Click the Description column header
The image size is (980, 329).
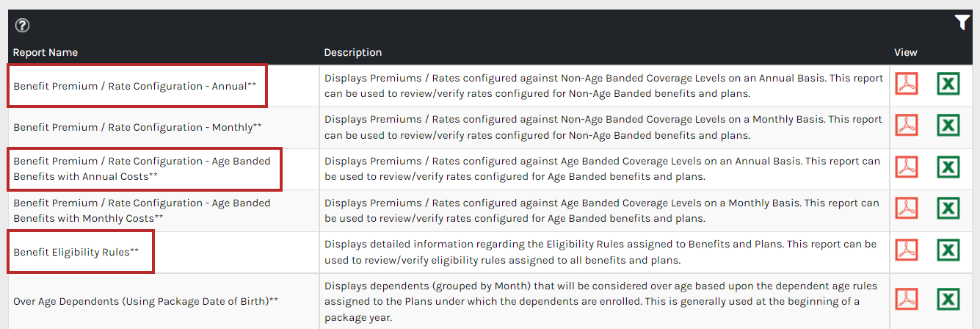tap(353, 52)
